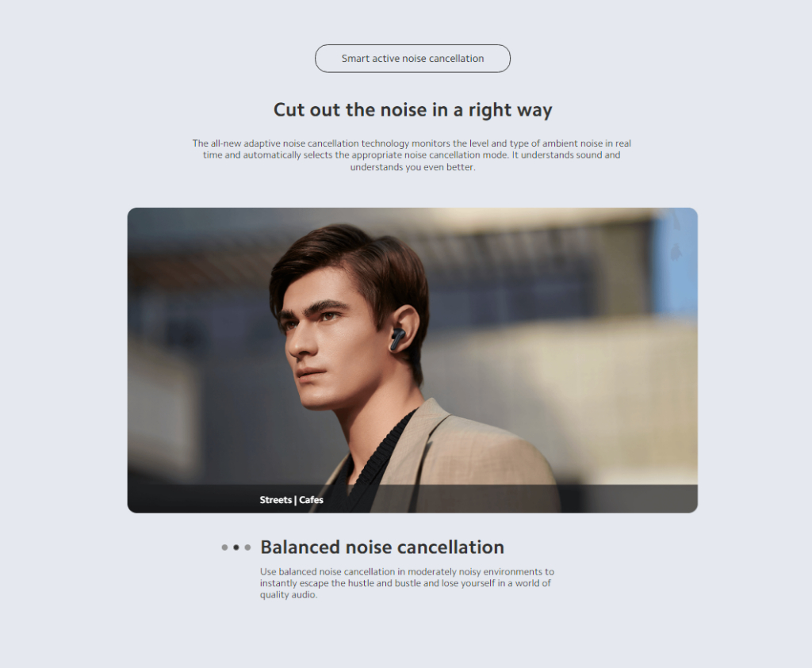The height and width of the screenshot is (668, 812).
Task: Click the adaptive noise cancellation description paragraph
Action: (x=412, y=155)
